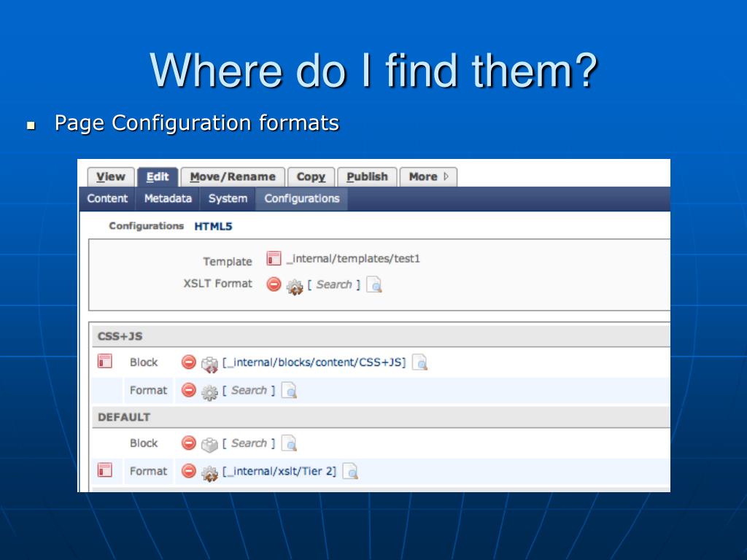Remove the DEFAULT Format
747x560 pixels.
point(189,471)
